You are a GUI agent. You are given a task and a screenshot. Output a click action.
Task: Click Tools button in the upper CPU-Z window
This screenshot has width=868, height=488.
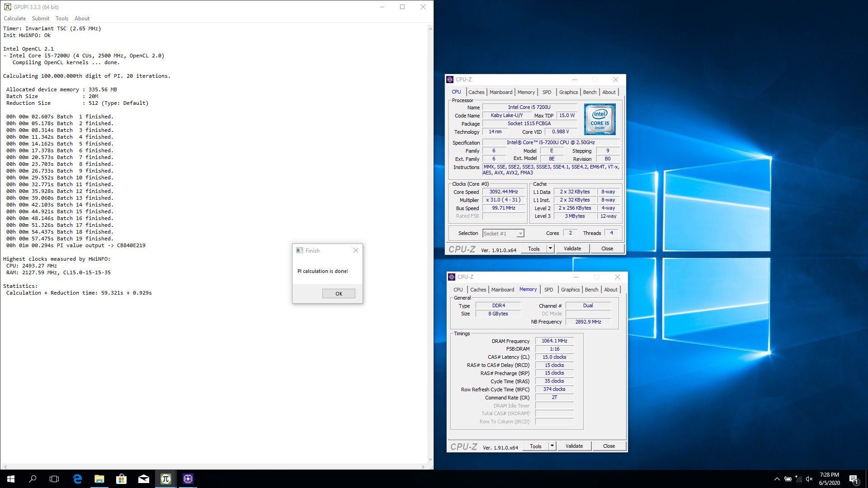click(x=534, y=249)
